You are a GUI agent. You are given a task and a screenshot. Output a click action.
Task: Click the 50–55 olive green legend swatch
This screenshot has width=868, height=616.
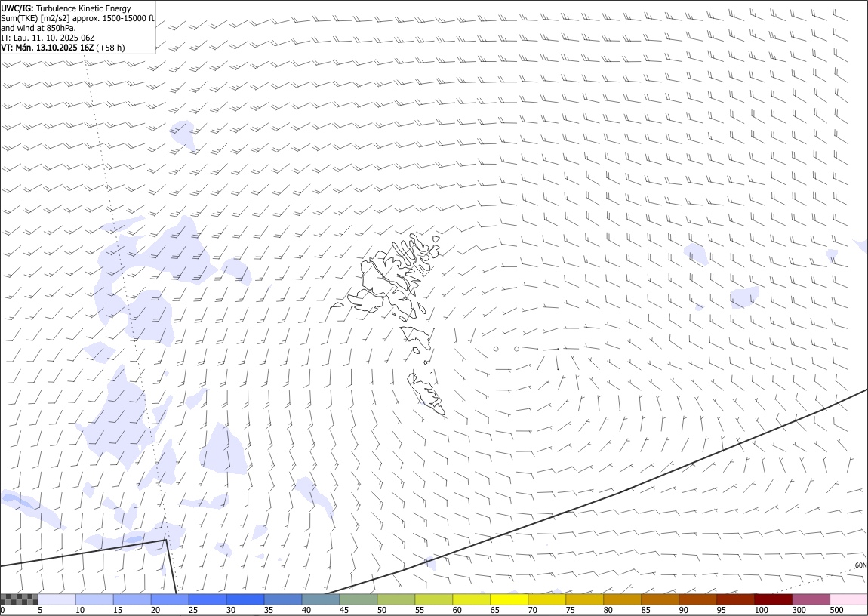pos(396,599)
